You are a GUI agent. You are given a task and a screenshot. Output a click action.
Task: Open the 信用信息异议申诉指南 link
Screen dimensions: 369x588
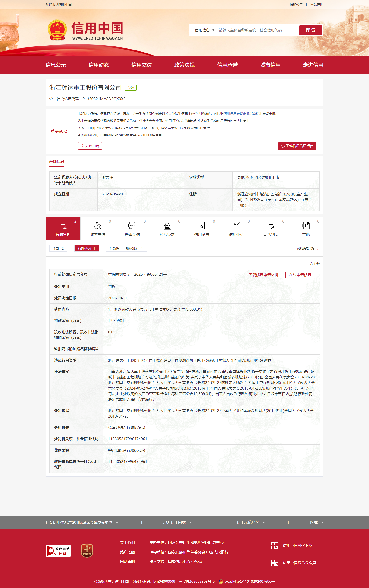(239, 114)
